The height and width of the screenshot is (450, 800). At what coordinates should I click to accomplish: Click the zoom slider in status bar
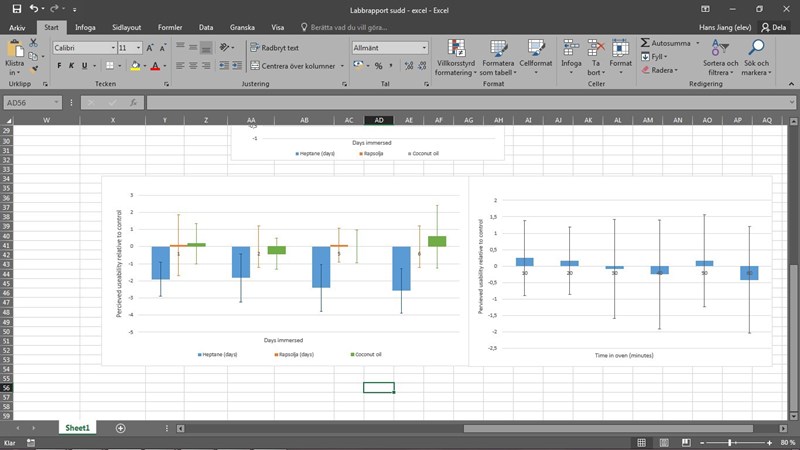click(x=731, y=442)
